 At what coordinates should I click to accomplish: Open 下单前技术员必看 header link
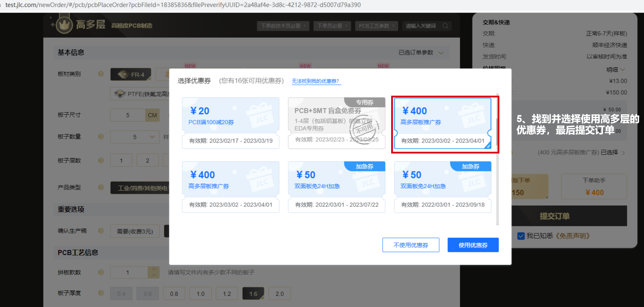(283, 26)
